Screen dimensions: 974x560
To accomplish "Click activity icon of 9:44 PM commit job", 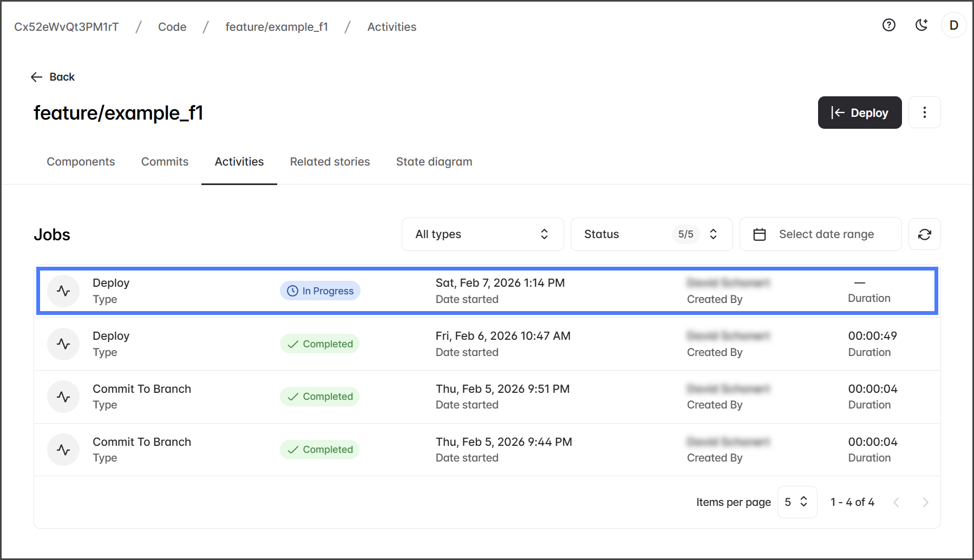I will click(63, 450).
